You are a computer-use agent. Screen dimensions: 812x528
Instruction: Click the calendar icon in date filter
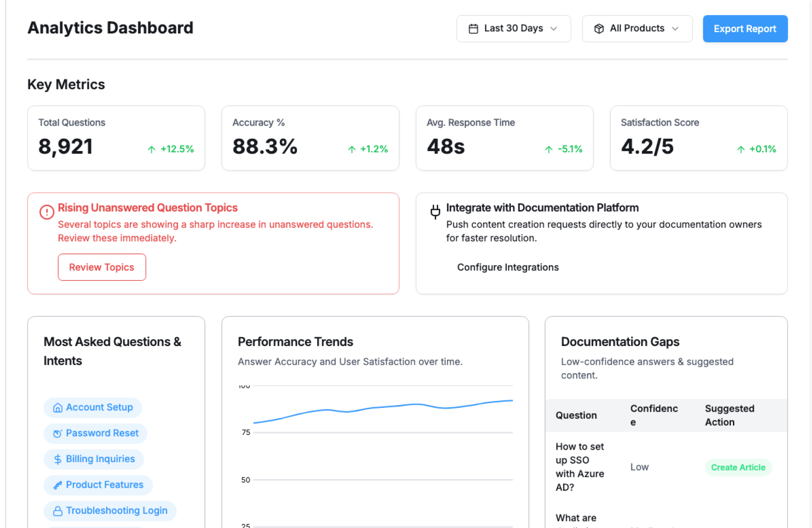coord(473,29)
